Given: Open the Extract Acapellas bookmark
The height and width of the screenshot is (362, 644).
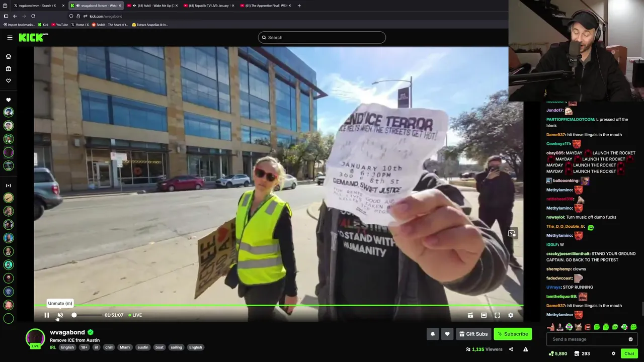Looking at the screenshot, I should coord(149,25).
